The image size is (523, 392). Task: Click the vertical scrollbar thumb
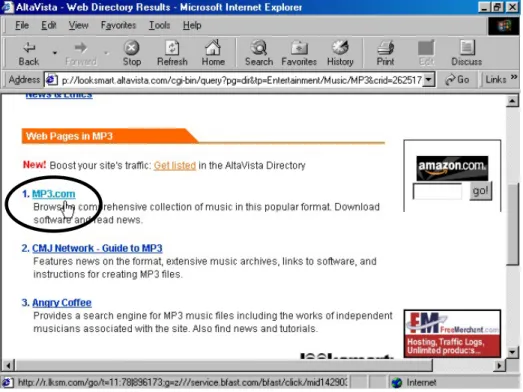click(x=512, y=224)
